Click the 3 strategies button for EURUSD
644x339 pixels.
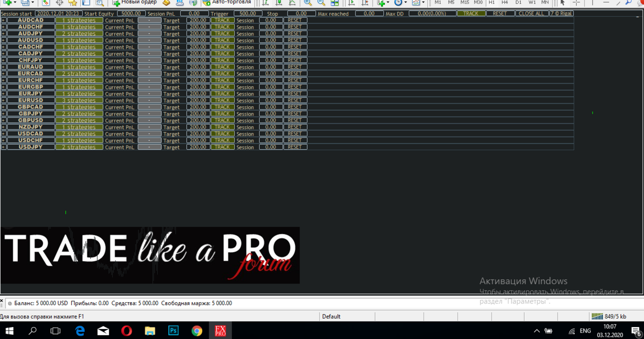click(79, 100)
